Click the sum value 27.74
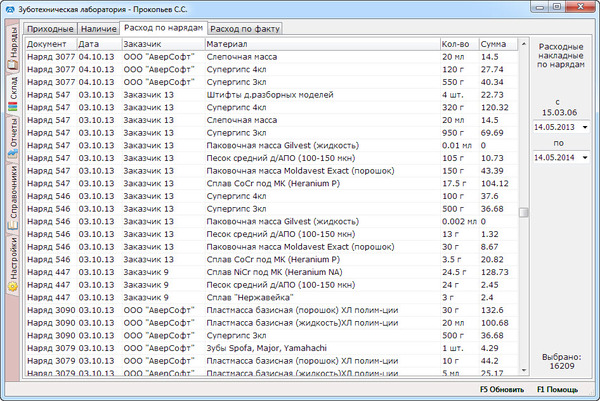The height and width of the screenshot is (401, 600). point(492,69)
